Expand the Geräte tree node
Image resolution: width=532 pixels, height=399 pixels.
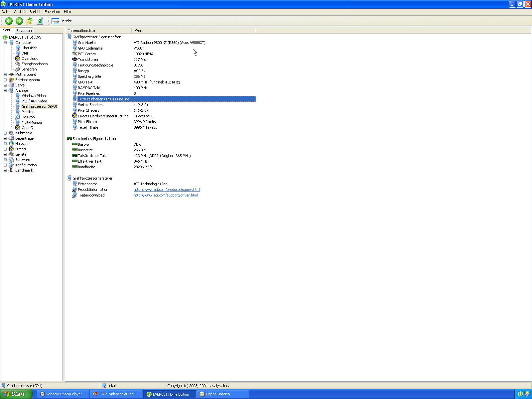[5, 154]
